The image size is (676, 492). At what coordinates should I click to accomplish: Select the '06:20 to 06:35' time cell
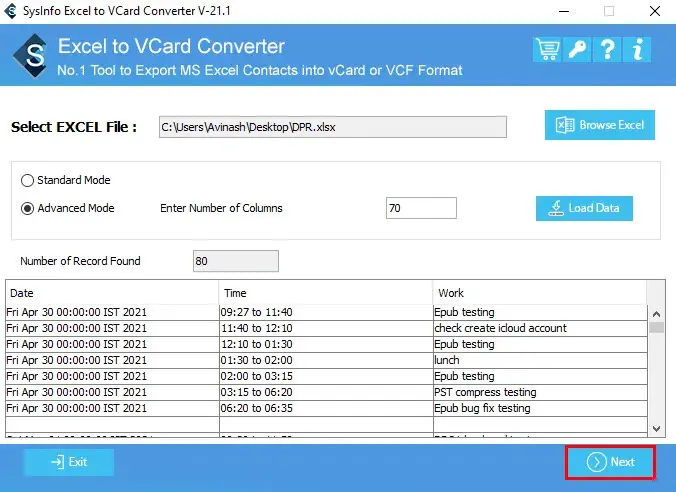tap(326, 408)
